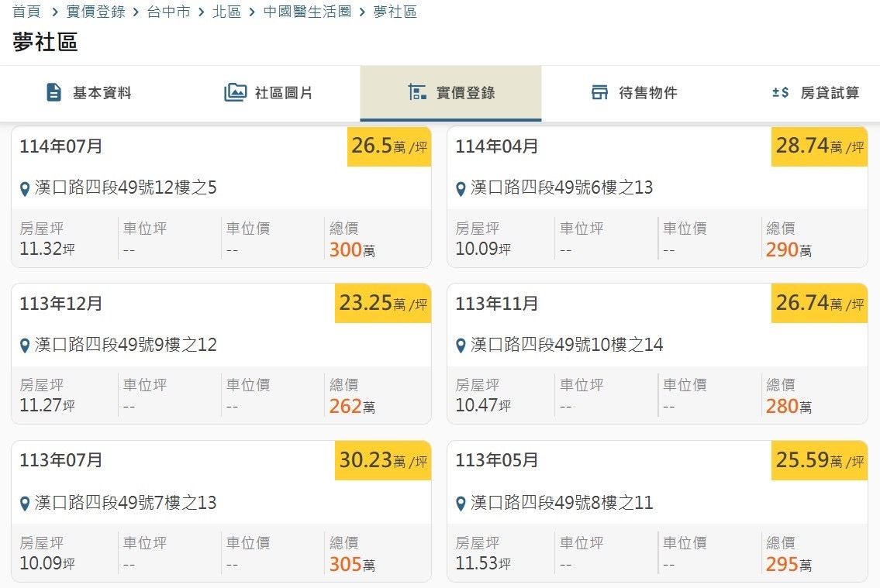The height and width of the screenshot is (588, 880).
Task: Click location pin for 6樓之13 address
Action: [461, 189]
